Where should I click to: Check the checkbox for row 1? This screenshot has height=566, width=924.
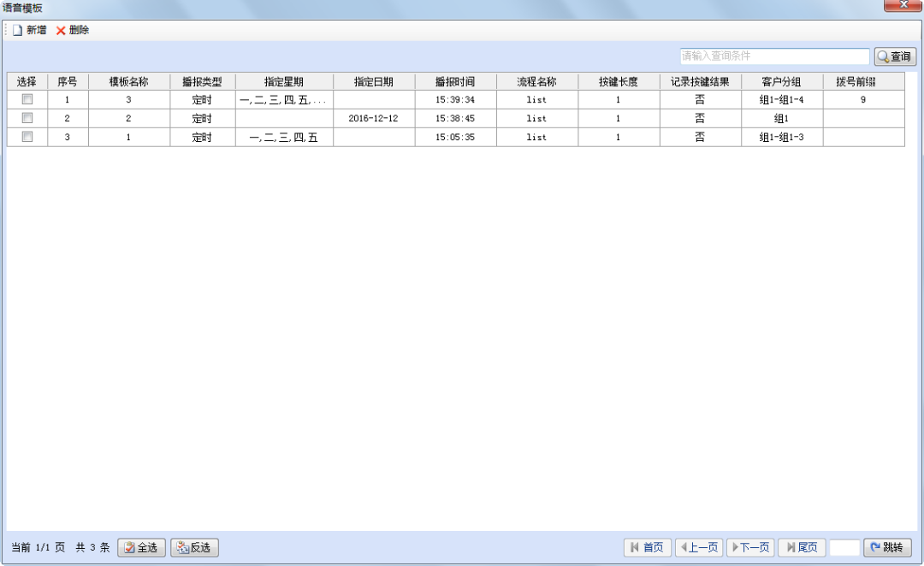tap(27, 99)
